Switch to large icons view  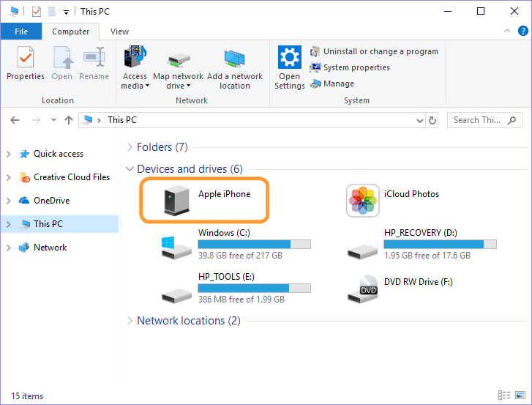coord(520,395)
